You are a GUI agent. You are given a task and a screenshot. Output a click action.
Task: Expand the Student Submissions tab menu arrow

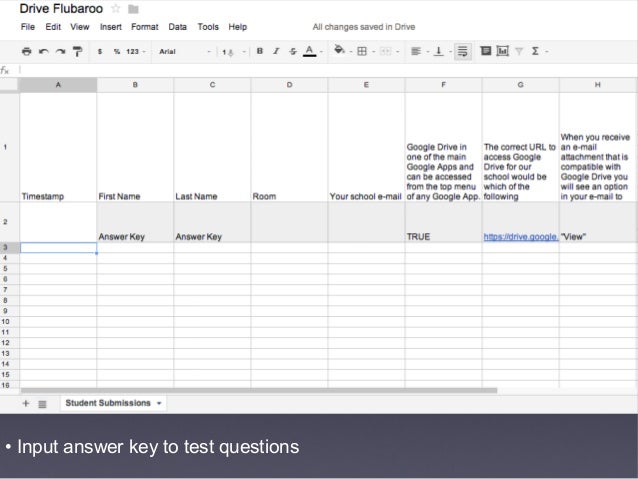[160, 403]
